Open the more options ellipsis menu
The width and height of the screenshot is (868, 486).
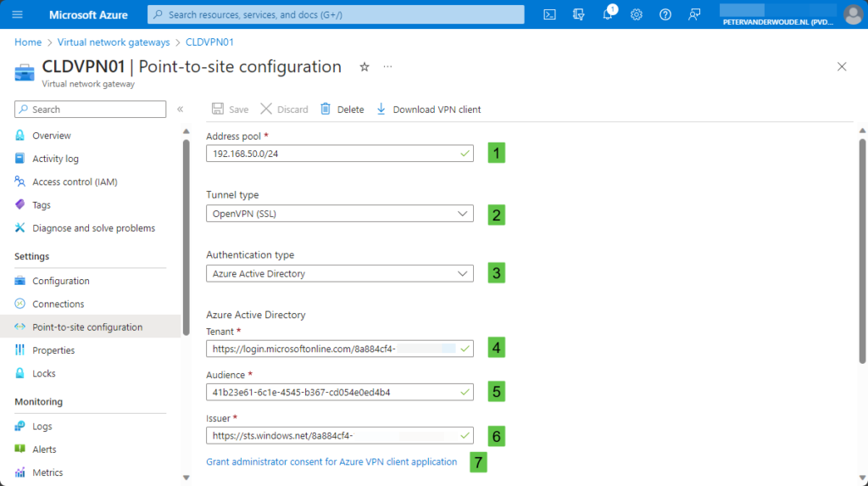(x=388, y=67)
